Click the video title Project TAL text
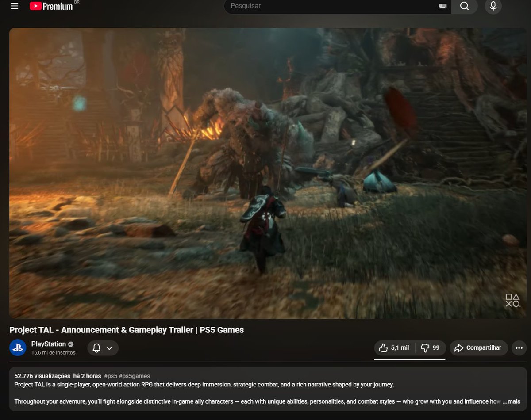 click(x=127, y=330)
